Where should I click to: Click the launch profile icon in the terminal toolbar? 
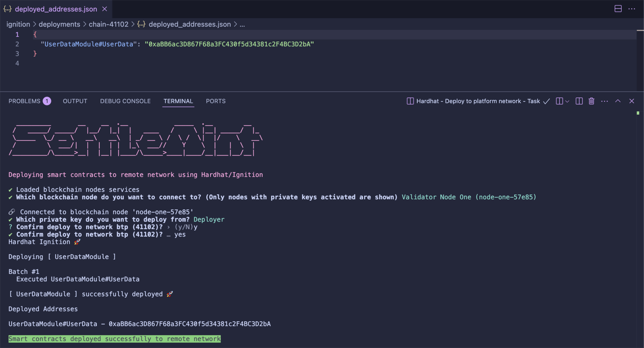pyautogui.click(x=559, y=101)
